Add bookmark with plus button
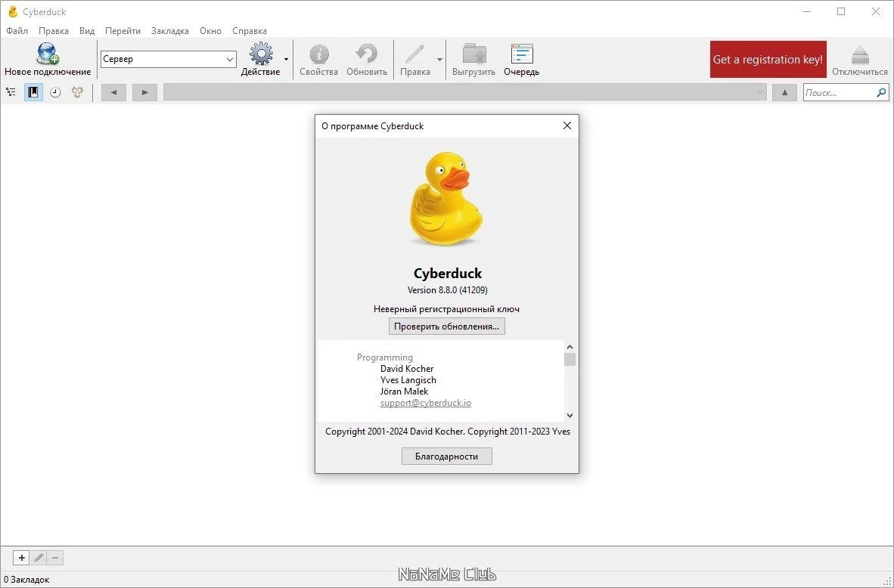894x588 pixels. [21, 558]
